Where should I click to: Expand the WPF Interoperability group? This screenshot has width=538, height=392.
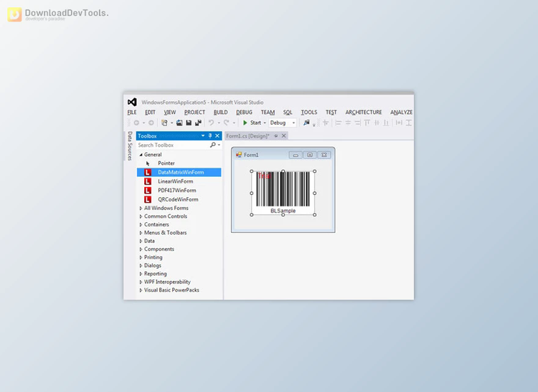141,282
